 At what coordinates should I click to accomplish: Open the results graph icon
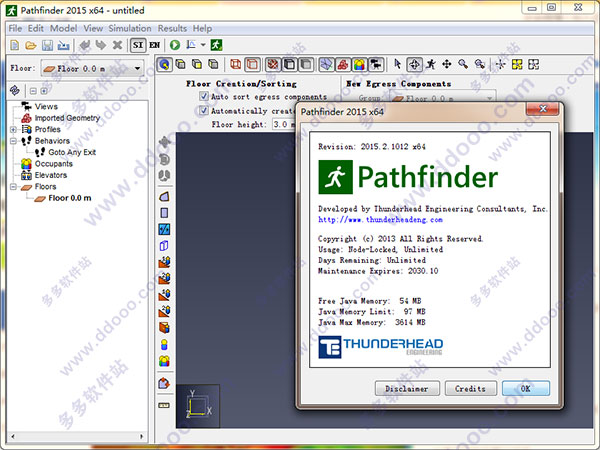click(x=191, y=45)
